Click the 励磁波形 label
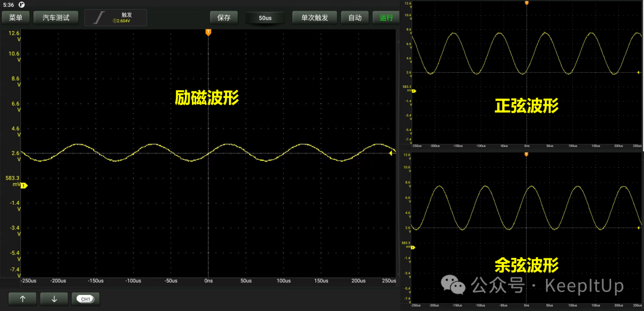The height and width of the screenshot is (311, 644). tap(206, 98)
